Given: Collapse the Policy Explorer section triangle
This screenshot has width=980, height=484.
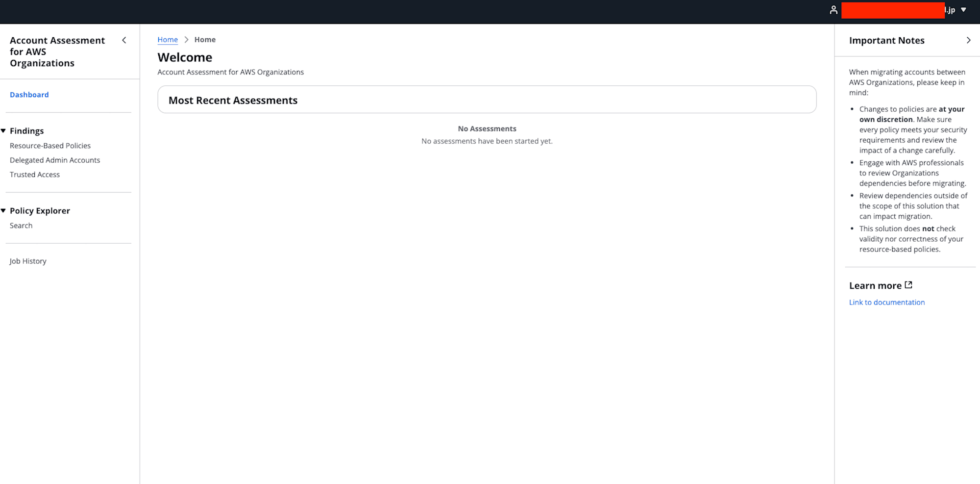Looking at the screenshot, I should coord(3,210).
